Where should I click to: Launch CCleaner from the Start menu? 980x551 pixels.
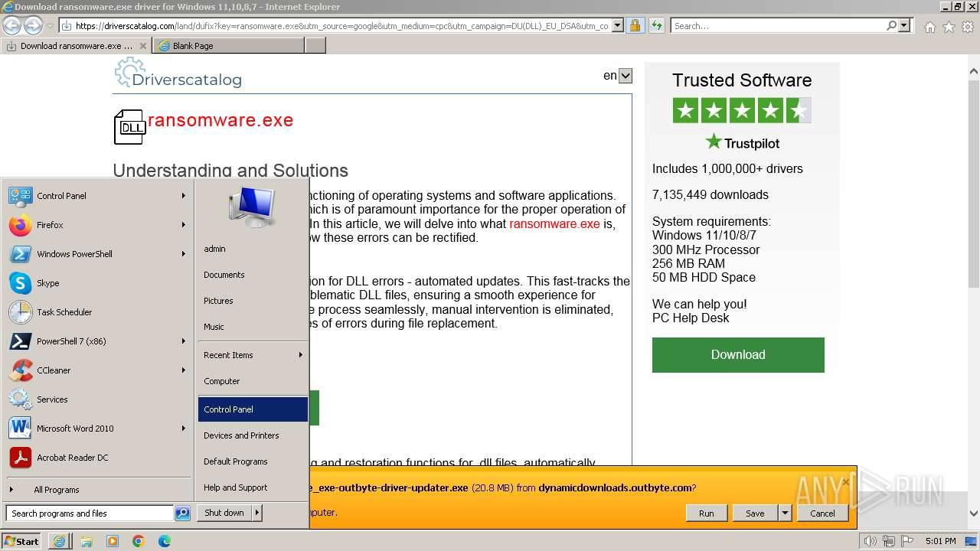tap(96, 370)
